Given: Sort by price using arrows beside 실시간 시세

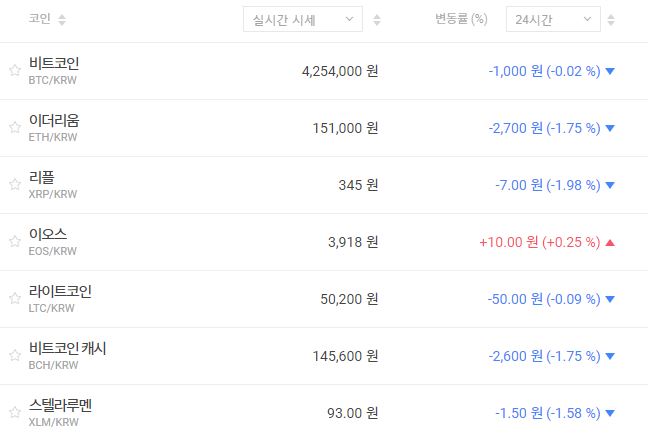Looking at the screenshot, I should pyautogui.click(x=377, y=20).
